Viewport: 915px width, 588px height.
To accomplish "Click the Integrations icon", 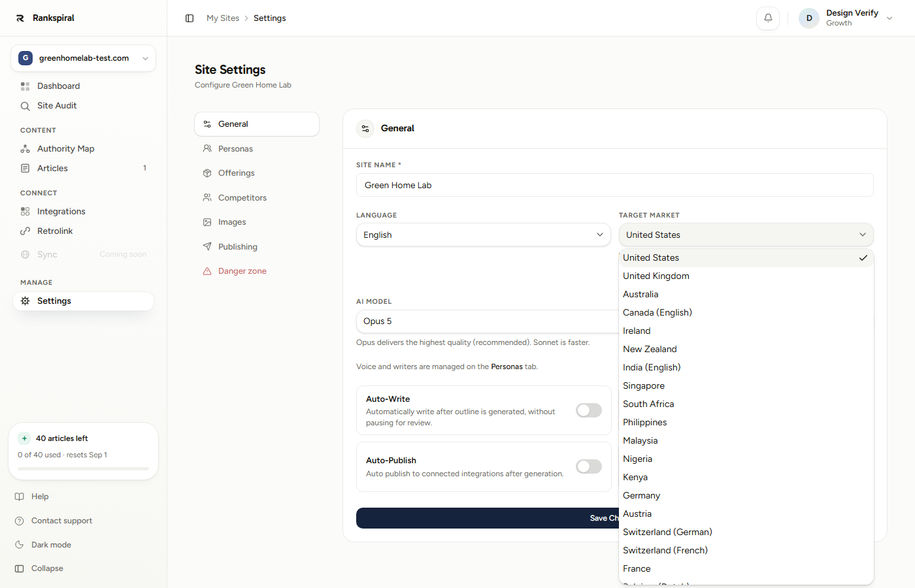I will (25, 212).
